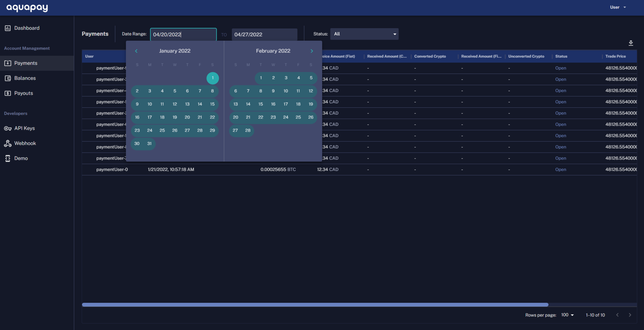Advance calendar to next month arrow
This screenshot has width=644, height=330.
coord(312,51)
